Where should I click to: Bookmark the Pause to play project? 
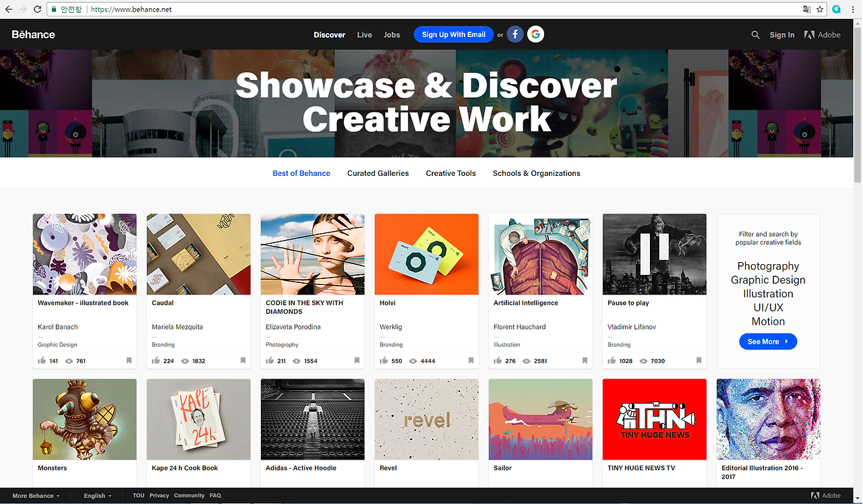(x=698, y=360)
